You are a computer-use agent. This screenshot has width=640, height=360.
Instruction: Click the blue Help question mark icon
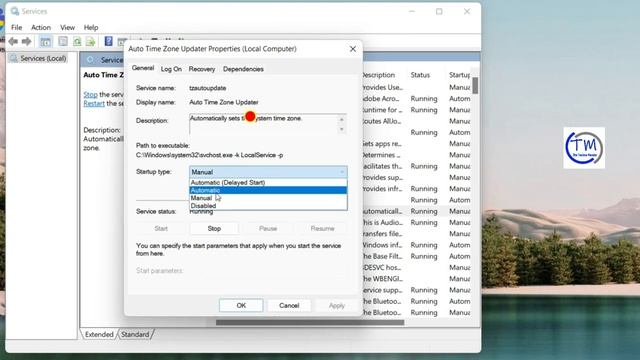(108, 41)
